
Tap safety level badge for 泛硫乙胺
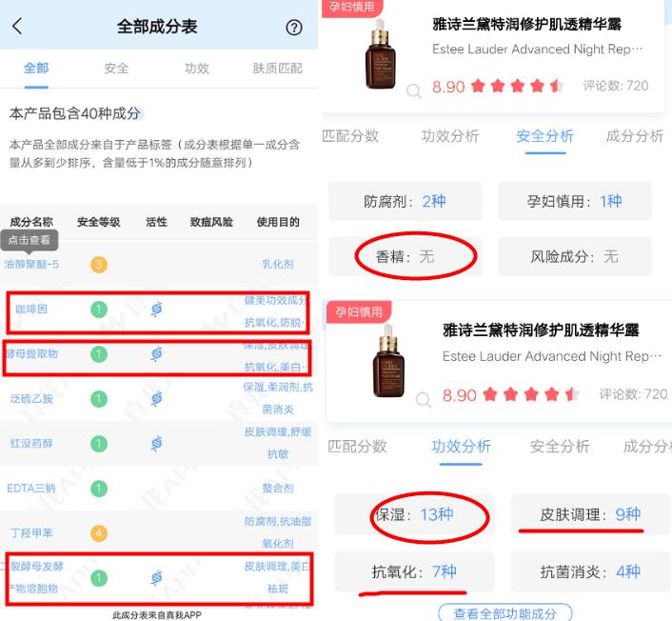pos(99,399)
